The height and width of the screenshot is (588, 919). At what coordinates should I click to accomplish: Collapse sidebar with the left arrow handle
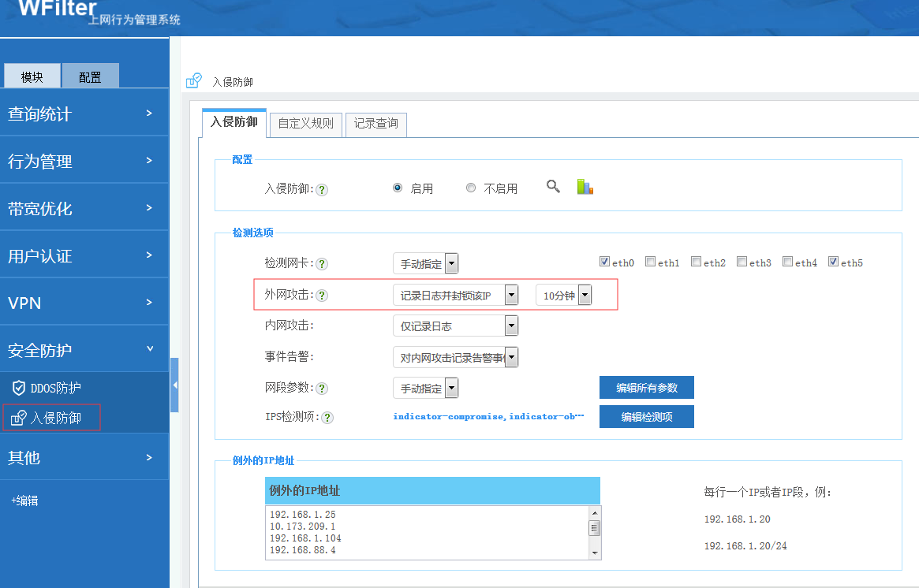click(x=174, y=385)
